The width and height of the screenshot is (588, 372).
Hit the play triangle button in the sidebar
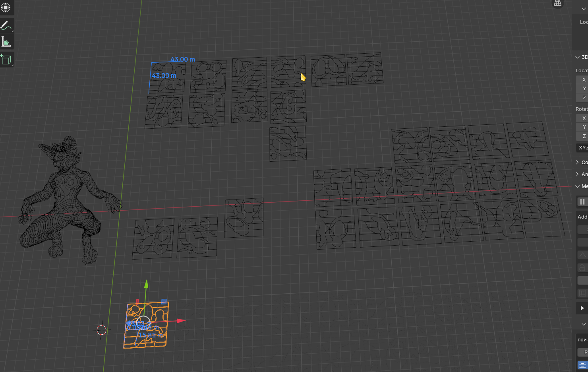click(x=582, y=308)
